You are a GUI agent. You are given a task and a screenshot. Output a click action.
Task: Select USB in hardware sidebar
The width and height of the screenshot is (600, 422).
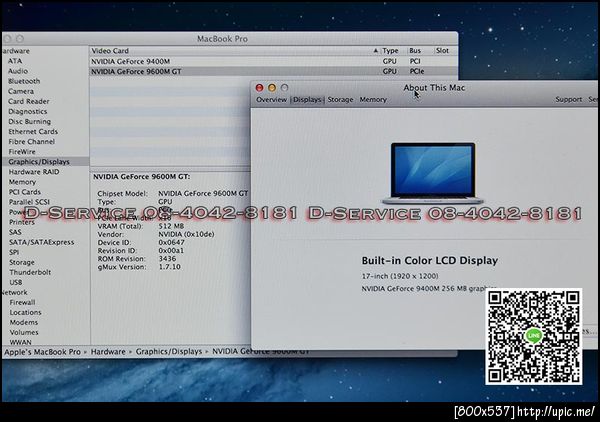coord(16,282)
